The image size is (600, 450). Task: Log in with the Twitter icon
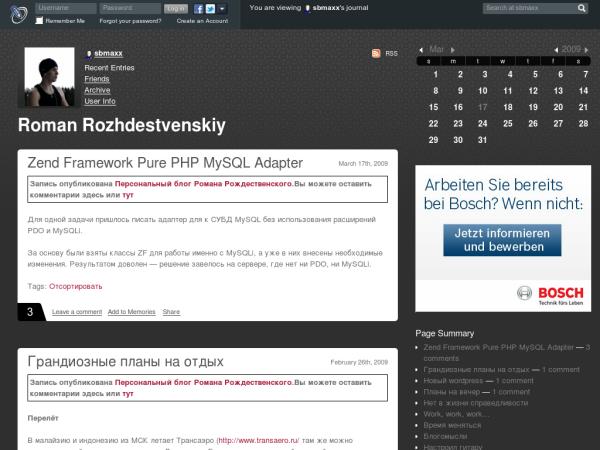[x=210, y=9]
